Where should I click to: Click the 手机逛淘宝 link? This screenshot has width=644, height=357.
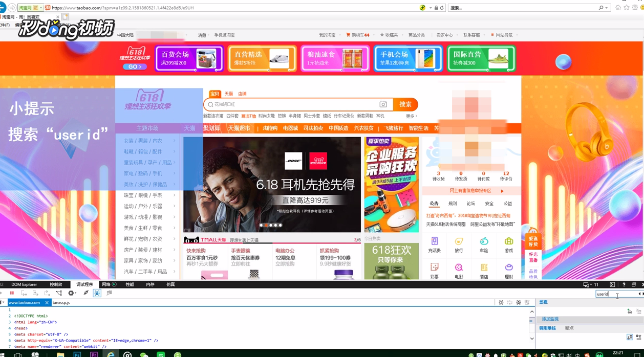[x=224, y=35]
